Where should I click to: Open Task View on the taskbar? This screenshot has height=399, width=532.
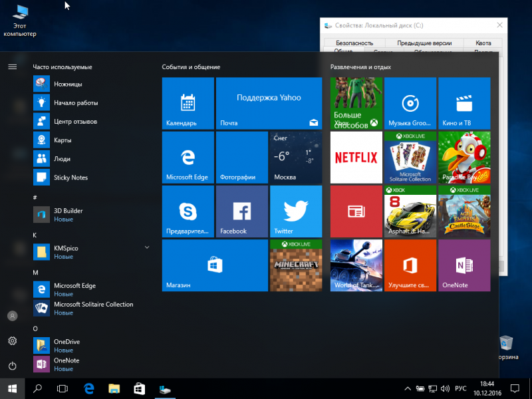click(63, 388)
